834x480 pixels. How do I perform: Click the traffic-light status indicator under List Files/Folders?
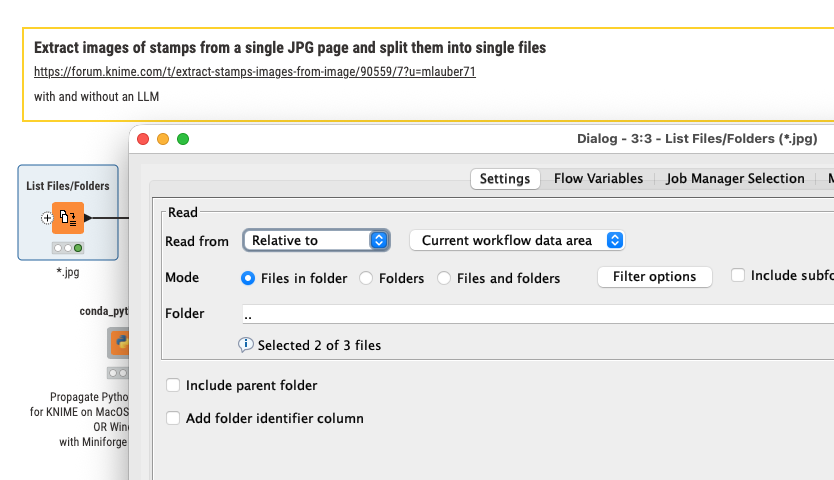point(68,248)
